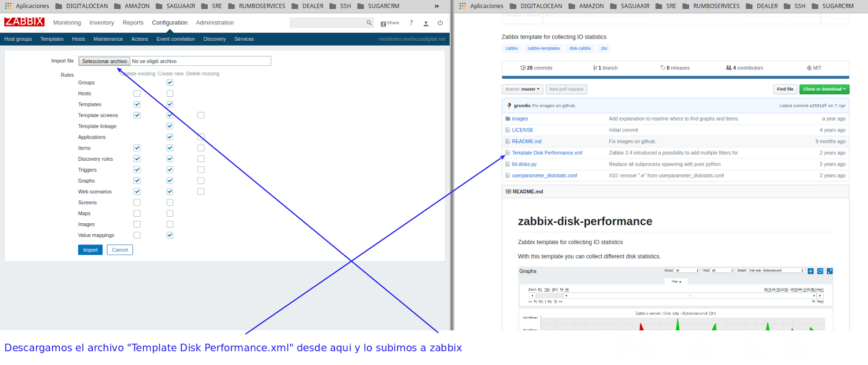Open the Administration menu in Zabbix

[215, 23]
